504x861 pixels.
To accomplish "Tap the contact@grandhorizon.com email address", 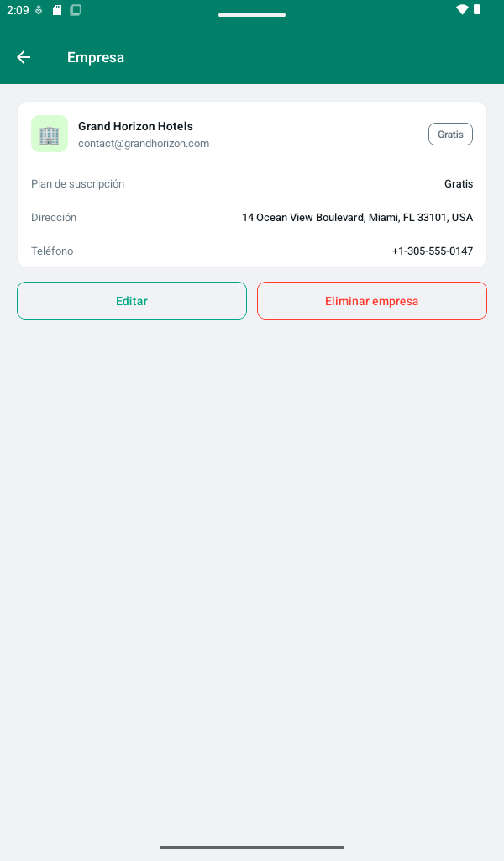I will click(x=144, y=144).
